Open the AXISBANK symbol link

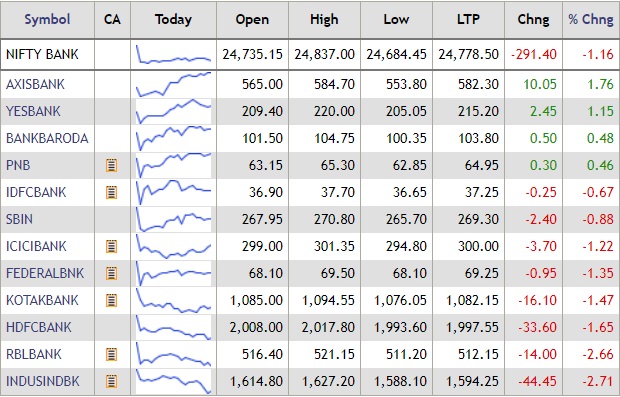[35, 84]
